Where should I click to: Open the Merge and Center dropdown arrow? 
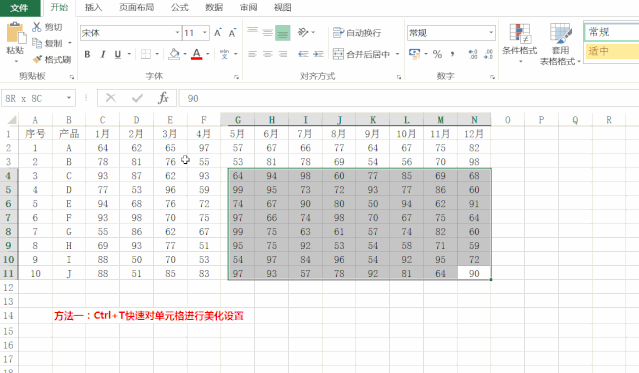397,54
